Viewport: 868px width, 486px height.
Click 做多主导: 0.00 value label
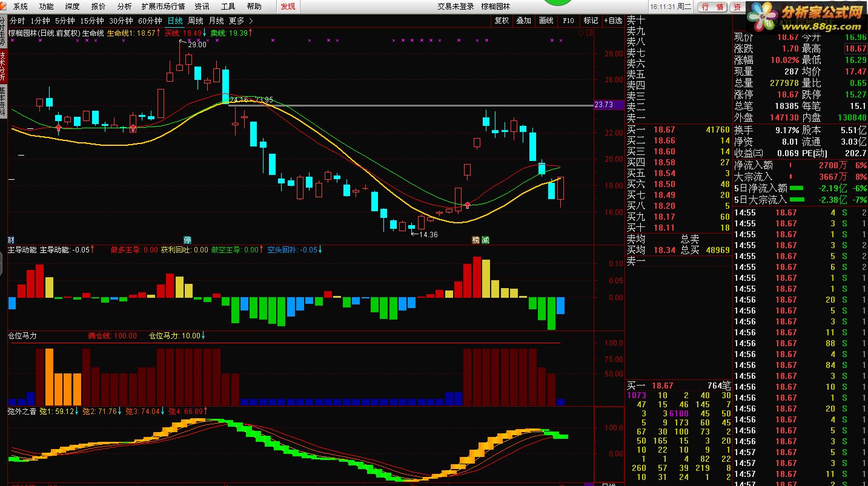click(134, 249)
